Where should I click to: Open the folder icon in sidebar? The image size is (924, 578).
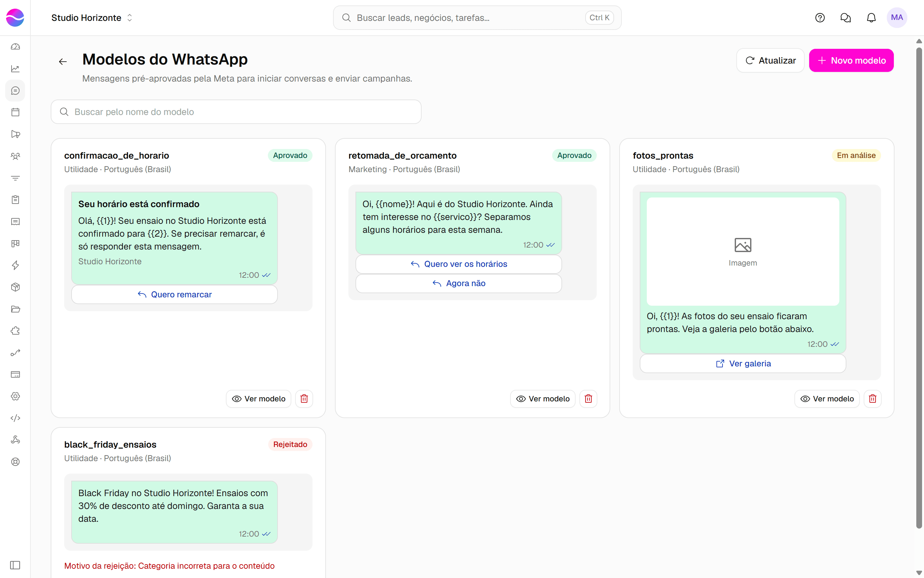[15, 309]
